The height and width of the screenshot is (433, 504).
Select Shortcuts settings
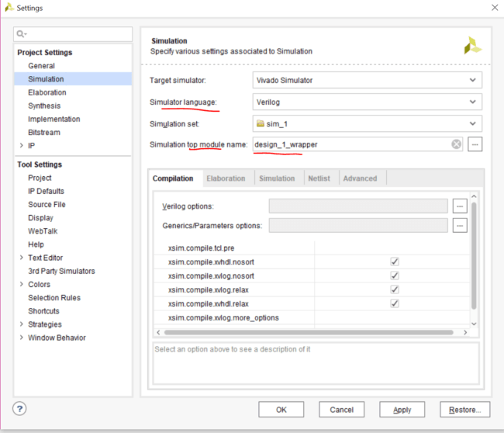click(43, 310)
